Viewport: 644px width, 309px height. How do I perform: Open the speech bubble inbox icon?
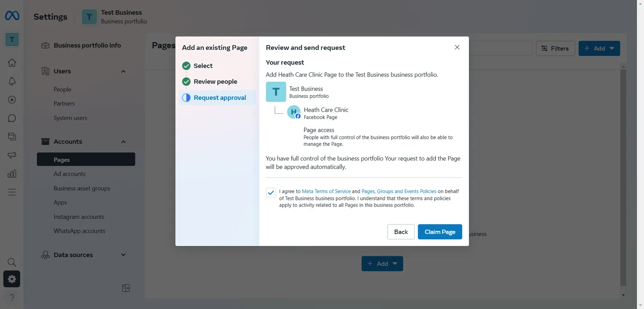12,118
